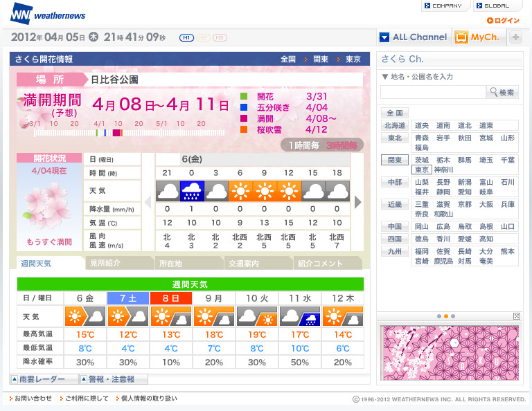Select the 北海道 region button
The width and height of the screenshot is (532, 411).
coord(395,125)
